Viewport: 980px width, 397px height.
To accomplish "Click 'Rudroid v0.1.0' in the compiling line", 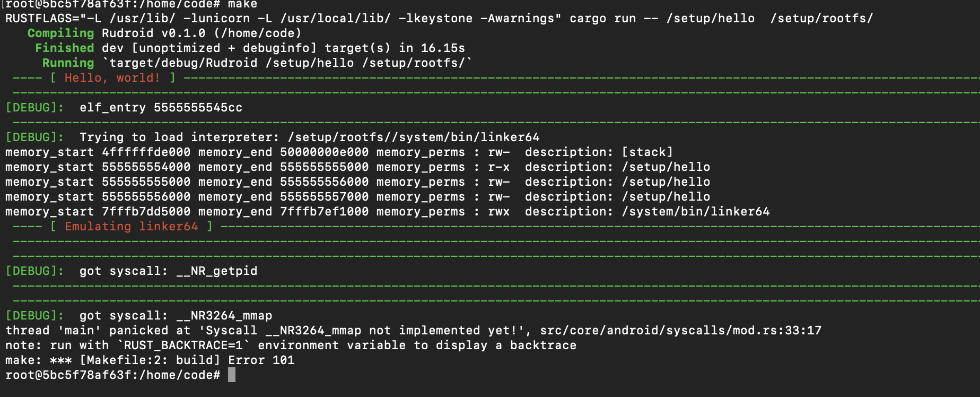I will pos(154,33).
